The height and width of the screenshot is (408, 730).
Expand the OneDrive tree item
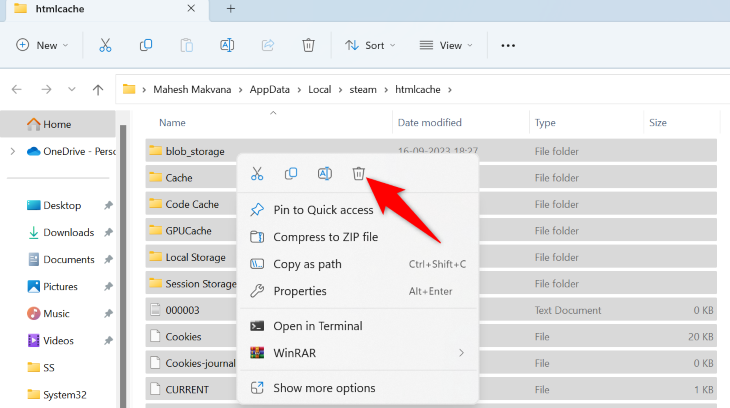coord(12,151)
